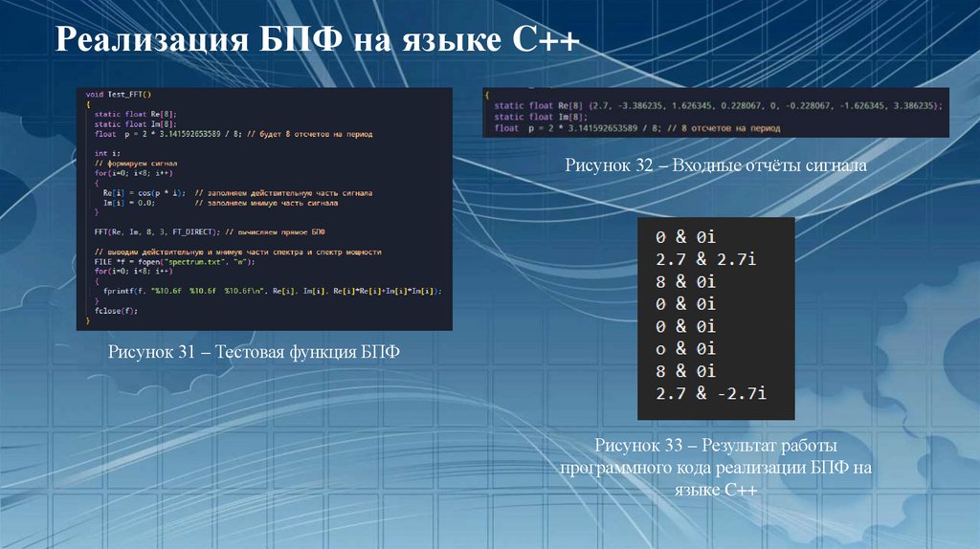Click the comment "// 8 отсчетов на период" in Рисунок 32
Screen dimensions: 980x549
click(x=724, y=128)
